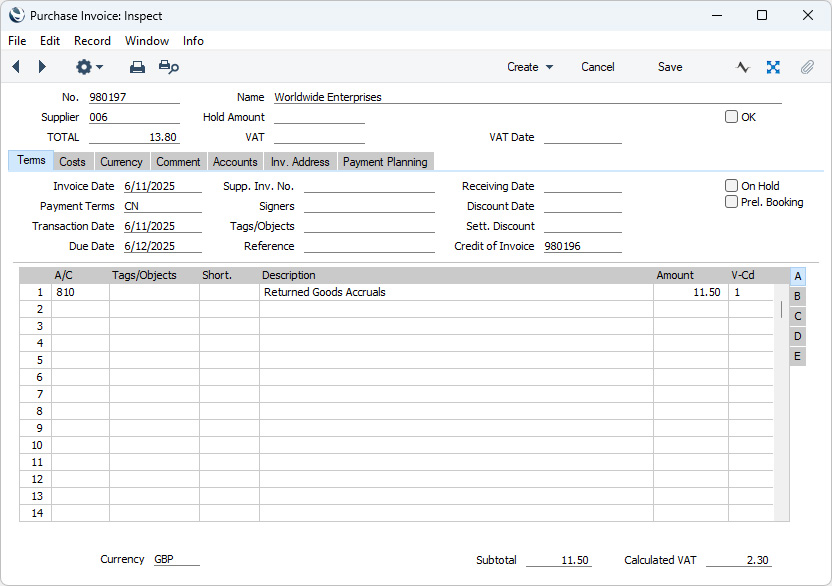
Task: Click the Subtotal field 11.50
Action: tap(559, 560)
